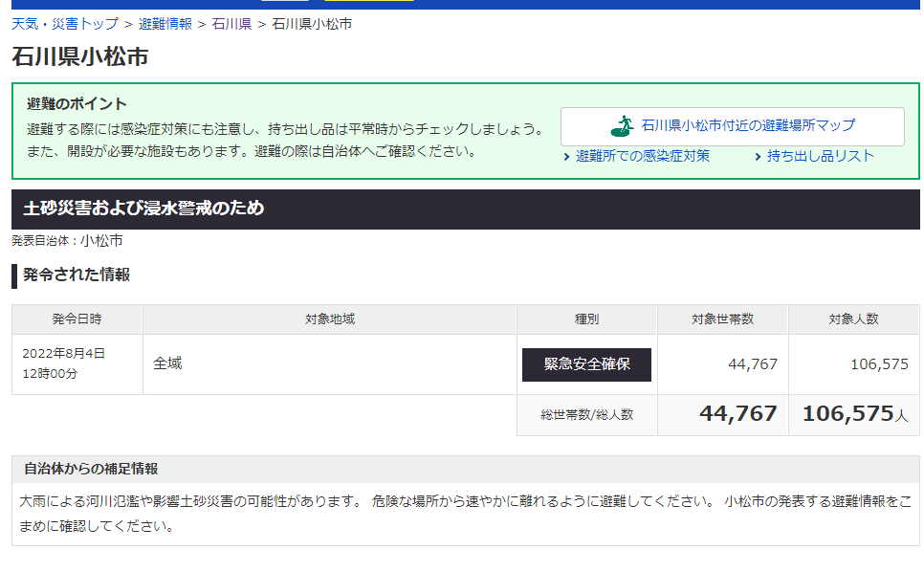Click supplementary text about 大雨による河川氾濫
This screenshot has width=924, height=572.
[x=466, y=514]
